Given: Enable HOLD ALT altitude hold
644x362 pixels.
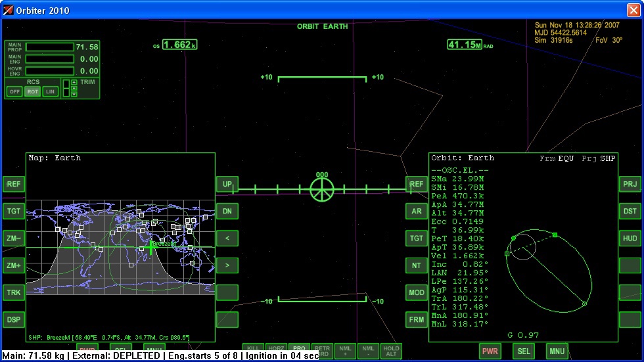Looking at the screenshot, I should [x=391, y=351].
